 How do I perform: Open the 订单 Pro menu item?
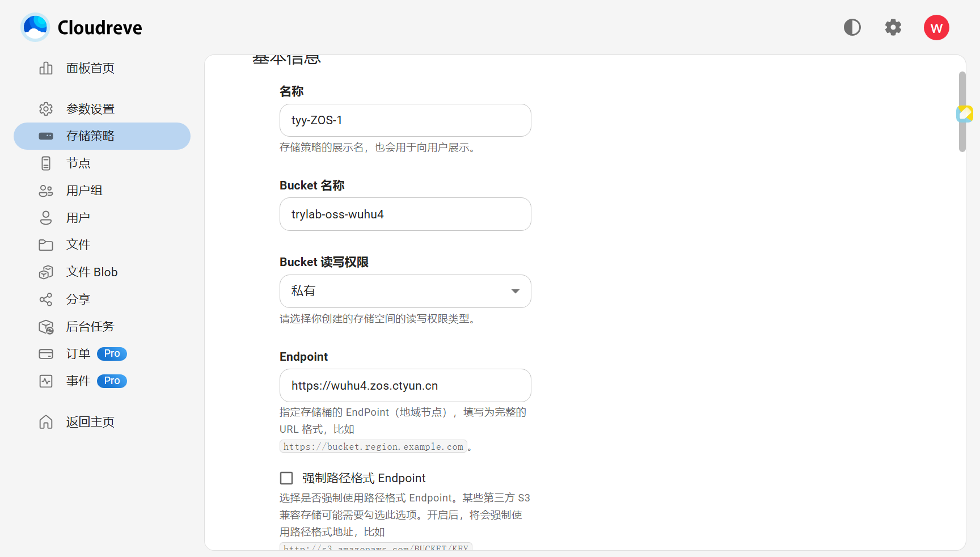click(x=79, y=354)
